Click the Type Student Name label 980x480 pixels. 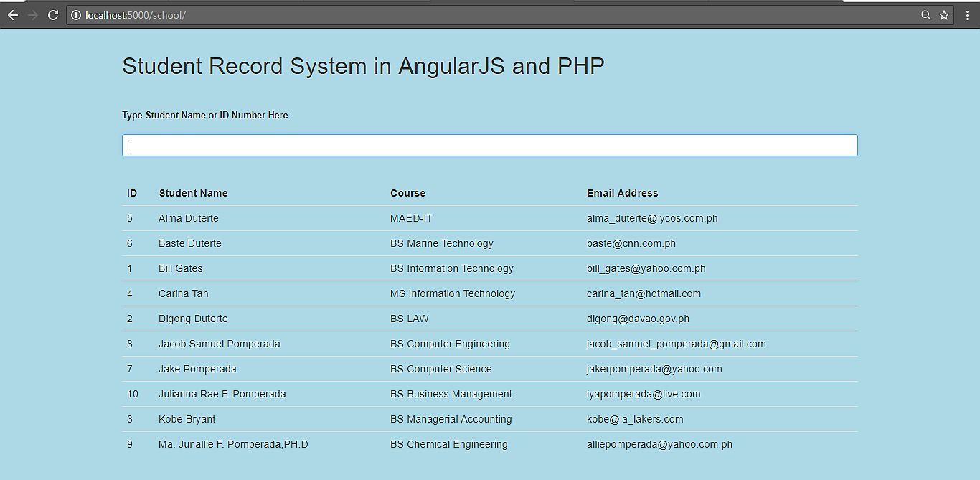point(204,115)
